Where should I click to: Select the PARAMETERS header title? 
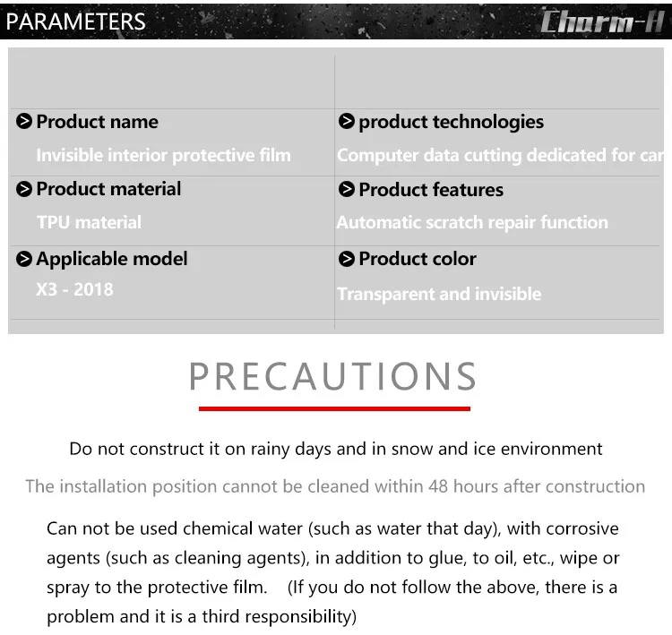click(x=76, y=21)
